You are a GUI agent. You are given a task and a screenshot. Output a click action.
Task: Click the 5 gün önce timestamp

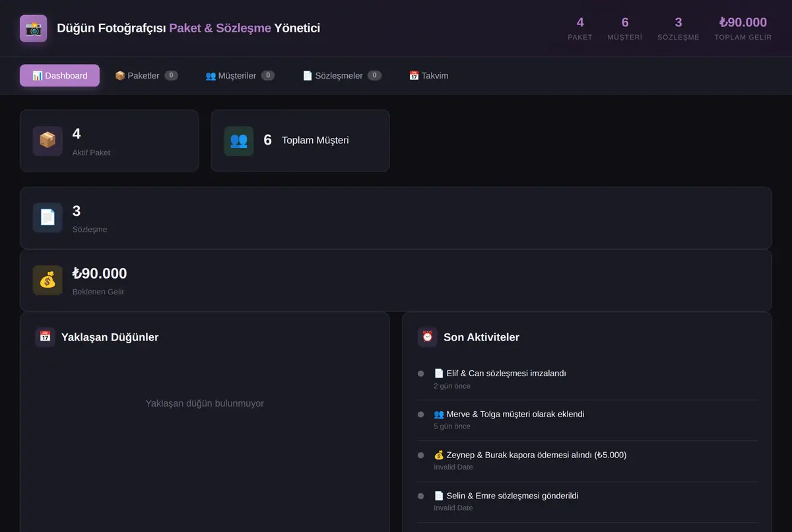point(452,426)
